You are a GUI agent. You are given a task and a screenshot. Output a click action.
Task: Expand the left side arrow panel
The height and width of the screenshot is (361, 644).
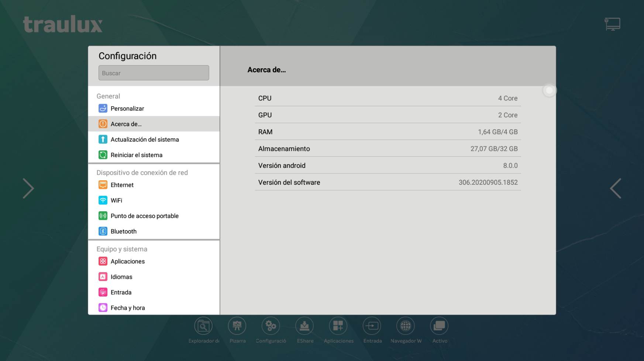pyautogui.click(x=28, y=188)
